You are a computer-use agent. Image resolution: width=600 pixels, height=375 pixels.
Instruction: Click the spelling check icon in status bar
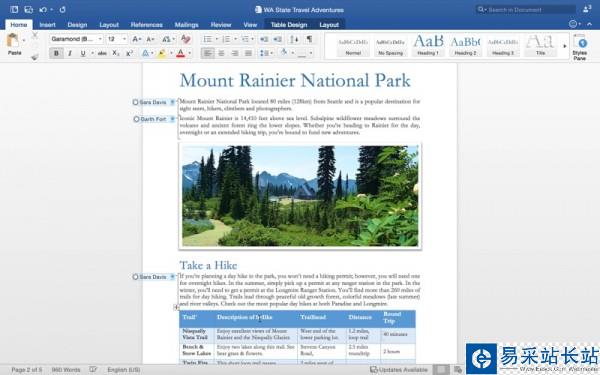[93, 370]
